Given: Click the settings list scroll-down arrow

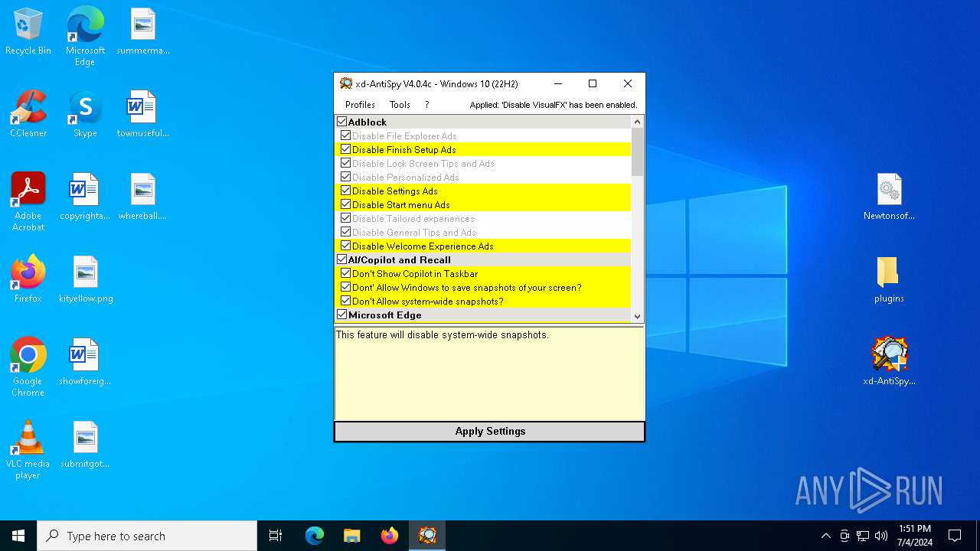Looking at the screenshot, I should pyautogui.click(x=637, y=316).
